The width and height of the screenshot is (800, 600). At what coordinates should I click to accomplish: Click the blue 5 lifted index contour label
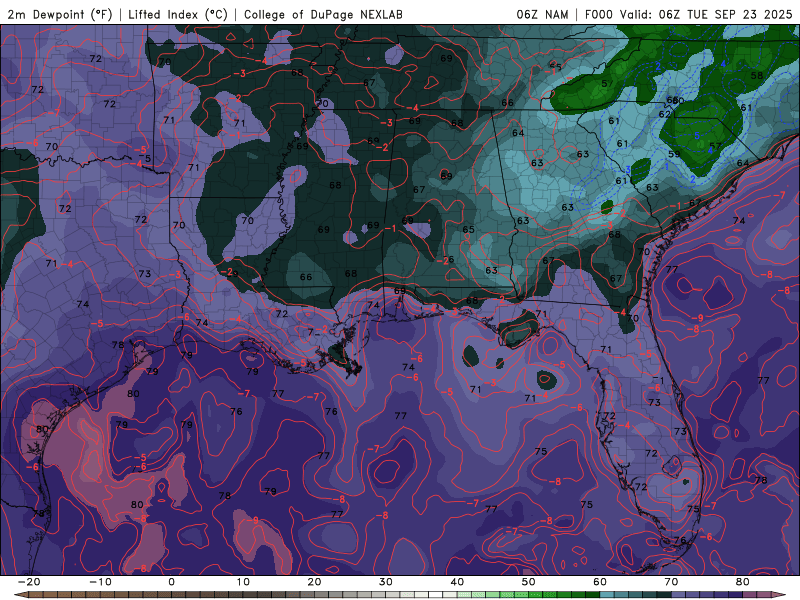[696, 136]
